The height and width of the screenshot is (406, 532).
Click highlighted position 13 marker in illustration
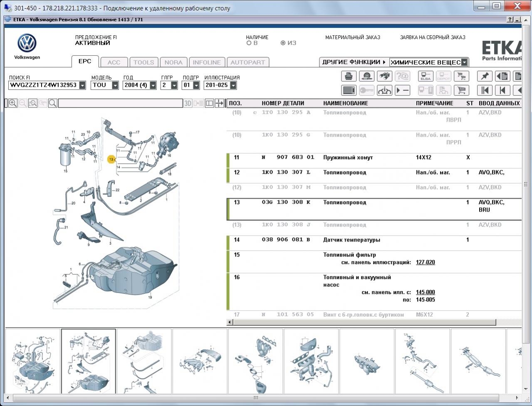(111, 159)
